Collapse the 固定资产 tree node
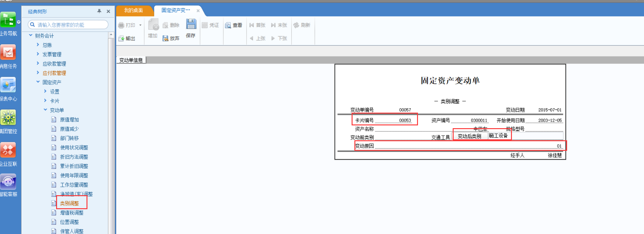The height and width of the screenshot is (234, 644). [x=38, y=82]
